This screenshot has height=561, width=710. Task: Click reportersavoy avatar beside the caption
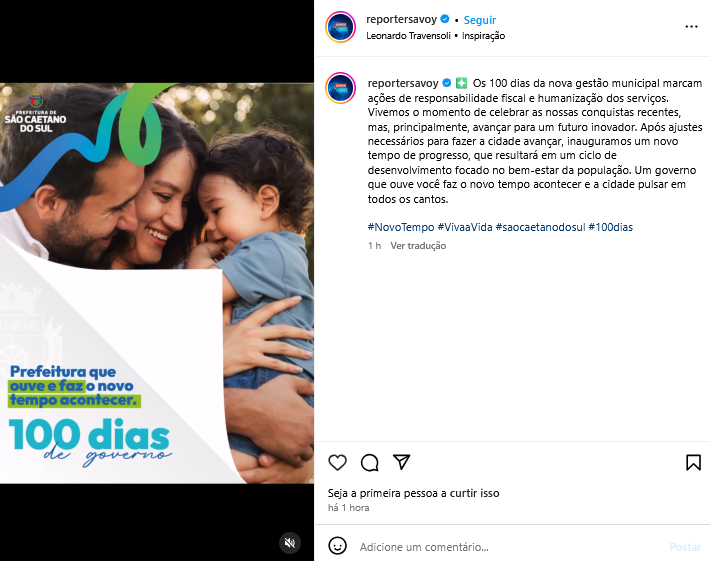coord(341,88)
